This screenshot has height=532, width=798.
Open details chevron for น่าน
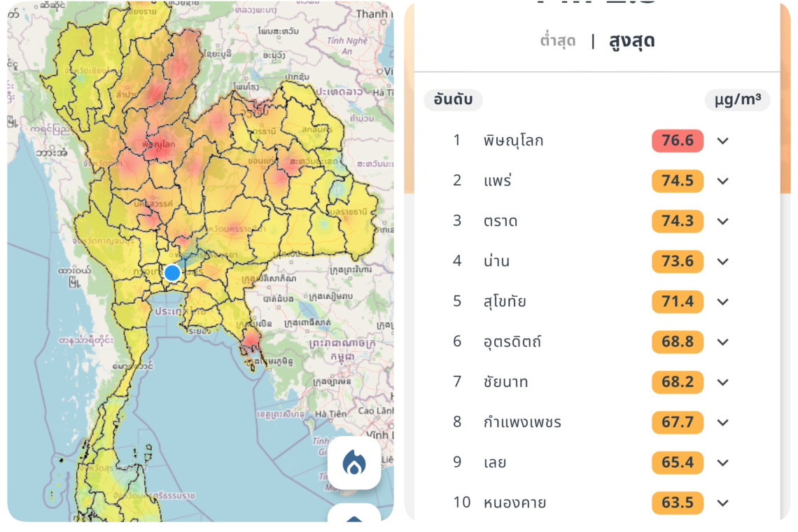723,262
